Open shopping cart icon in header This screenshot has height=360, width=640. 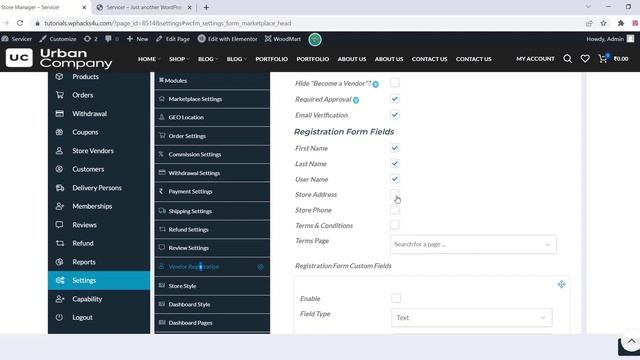pos(603,59)
